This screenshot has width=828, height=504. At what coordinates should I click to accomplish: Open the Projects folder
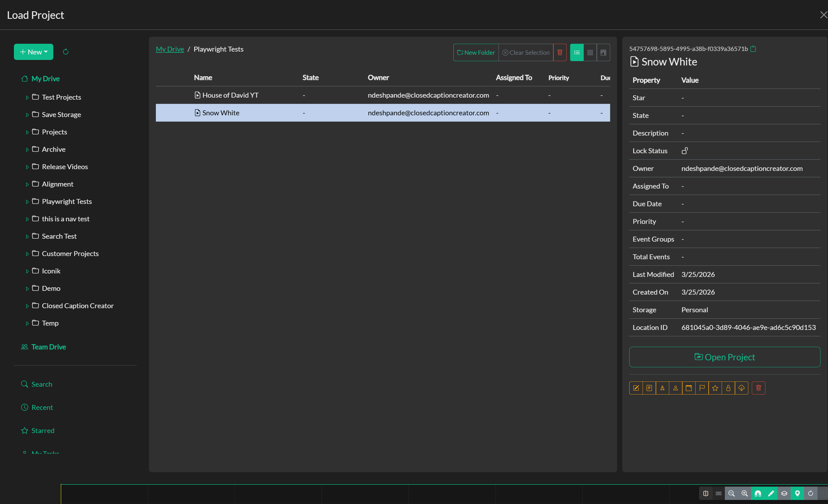(50, 132)
